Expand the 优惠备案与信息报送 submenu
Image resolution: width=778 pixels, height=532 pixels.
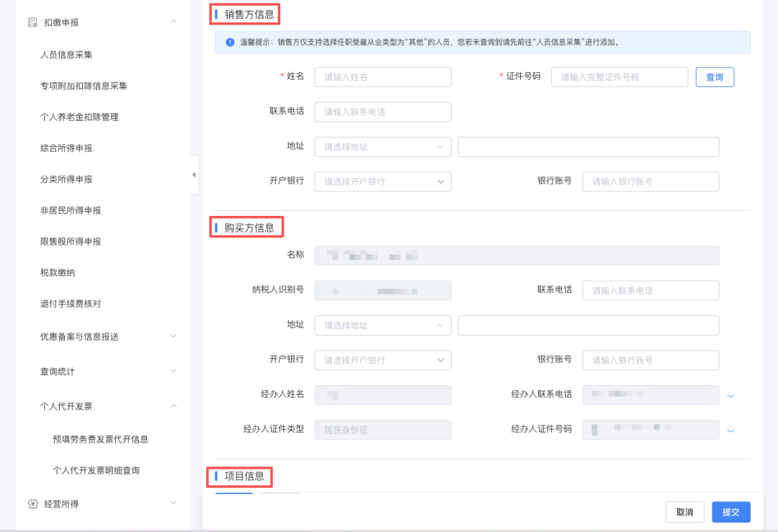pyautogui.click(x=174, y=335)
